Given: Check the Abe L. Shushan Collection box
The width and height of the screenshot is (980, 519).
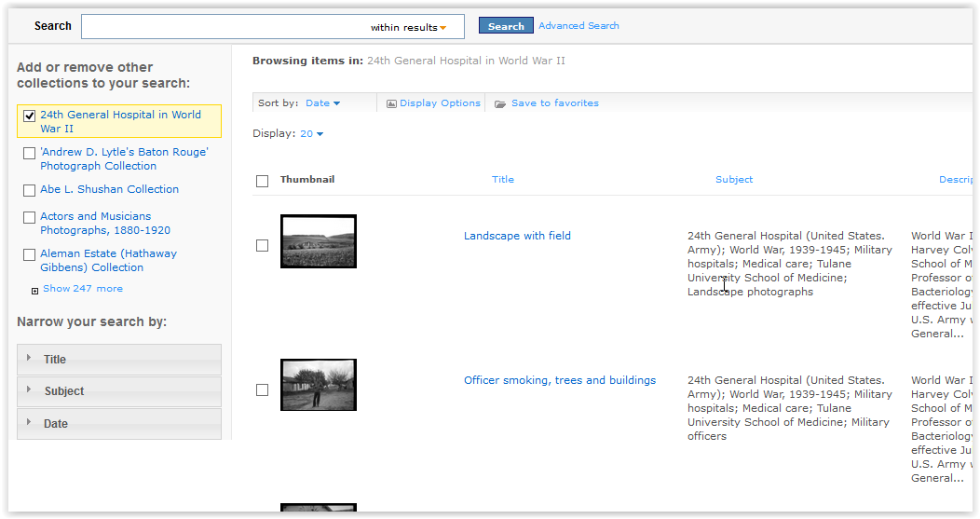Looking at the screenshot, I should point(30,191).
